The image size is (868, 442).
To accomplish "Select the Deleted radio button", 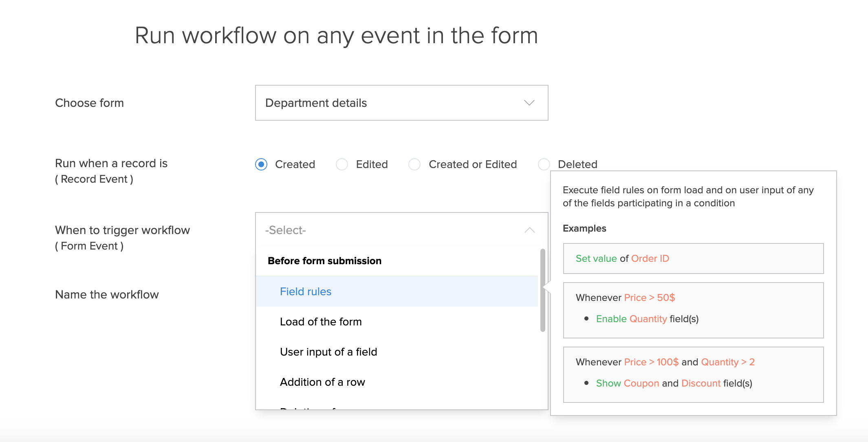I will (544, 164).
